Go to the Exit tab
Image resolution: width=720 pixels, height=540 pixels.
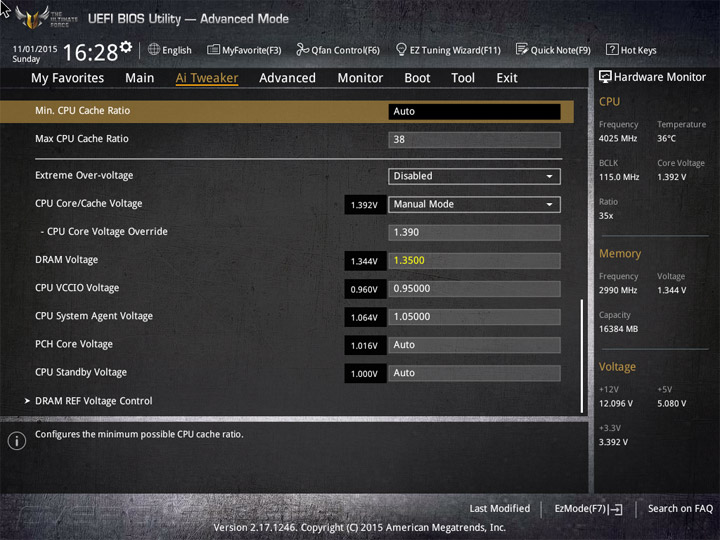(507, 78)
